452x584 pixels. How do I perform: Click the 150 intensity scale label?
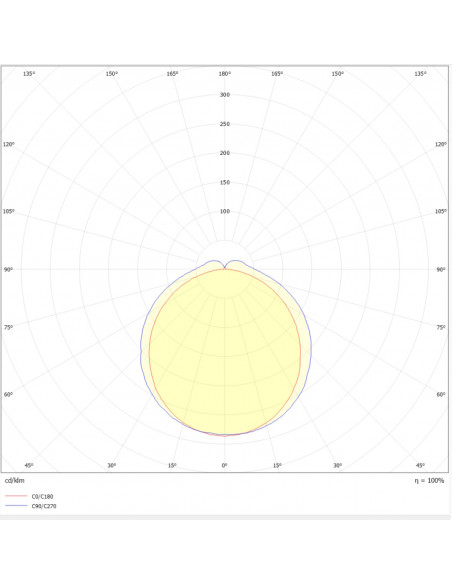pos(225,182)
